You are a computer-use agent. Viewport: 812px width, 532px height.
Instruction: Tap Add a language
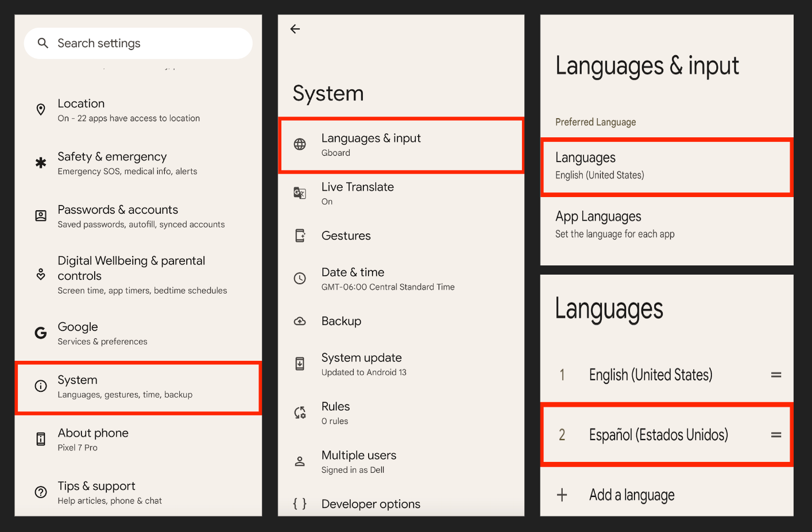pos(631,494)
